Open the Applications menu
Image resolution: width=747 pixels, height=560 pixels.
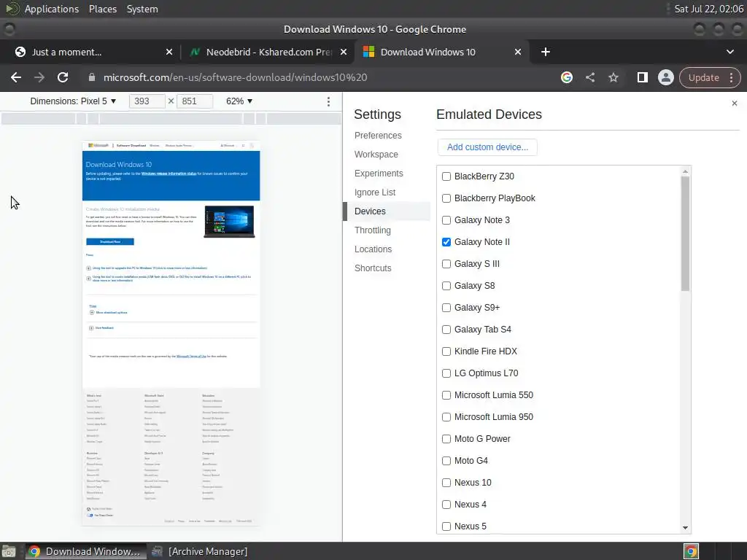click(x=52, y=9)
